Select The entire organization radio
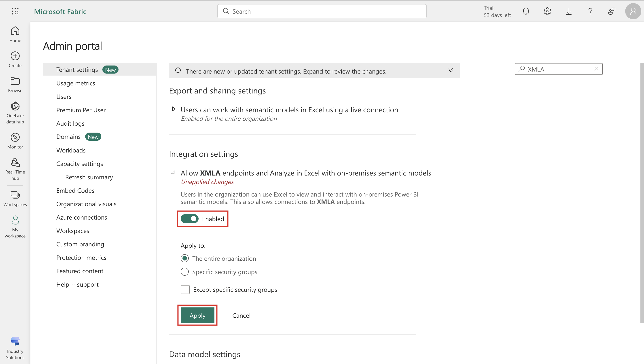The height and width of the screenshot is (364, 644). point(185,258)
